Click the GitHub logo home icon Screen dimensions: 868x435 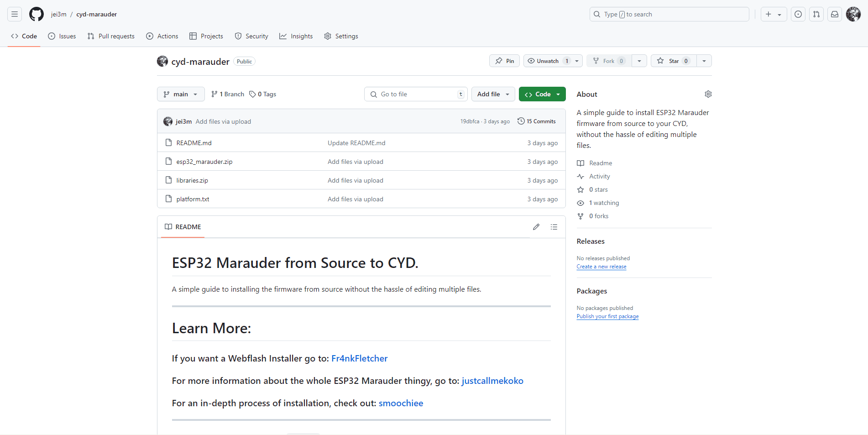[37, 14]
